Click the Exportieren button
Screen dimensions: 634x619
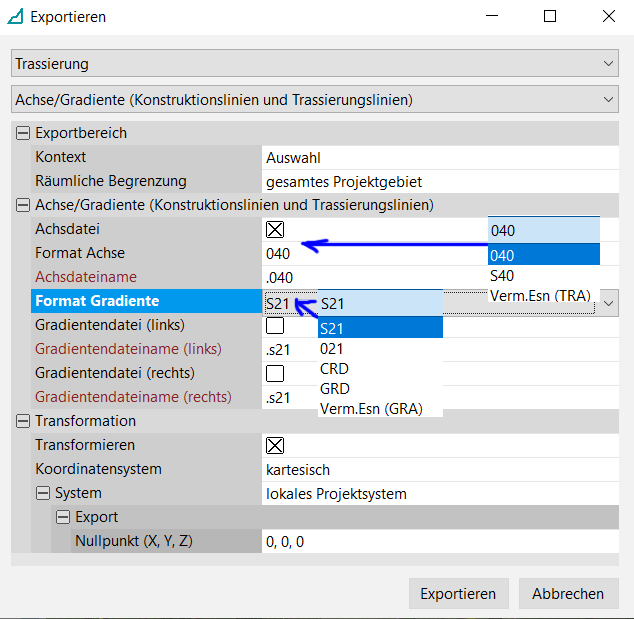tap(458, 593)
